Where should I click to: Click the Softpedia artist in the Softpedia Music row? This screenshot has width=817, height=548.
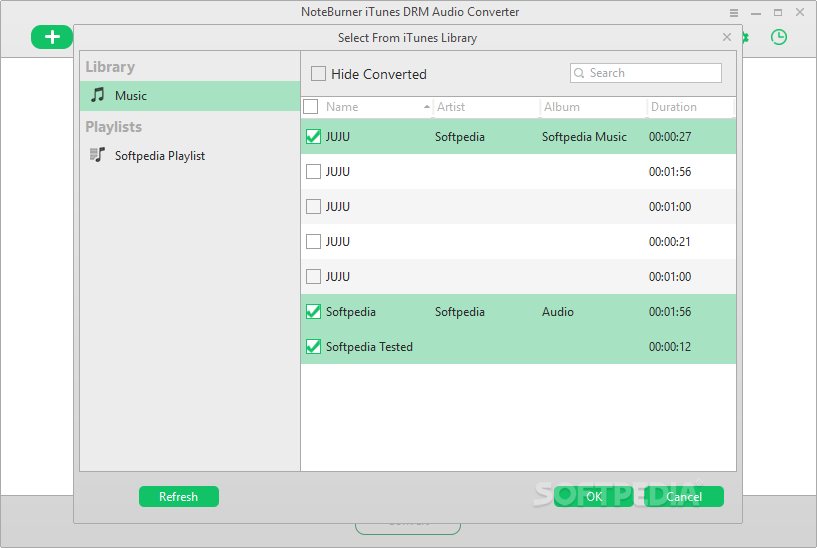coord(460,137)
